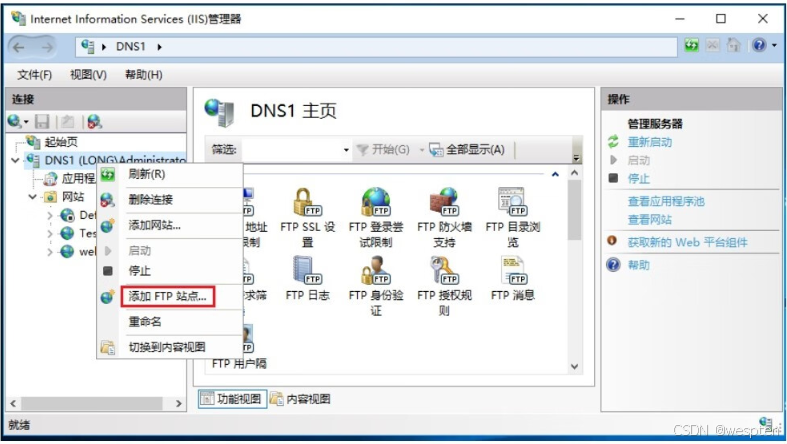Choose 添加 FTP 站点... in context menu
Image resolution: width=787 pixels, height=444 pixels.
170,297
